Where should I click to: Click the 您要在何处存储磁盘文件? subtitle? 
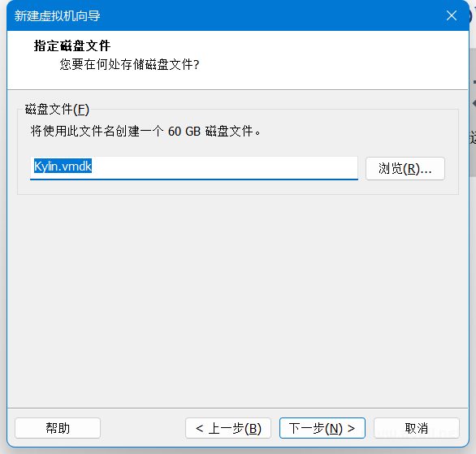[130, 64]
